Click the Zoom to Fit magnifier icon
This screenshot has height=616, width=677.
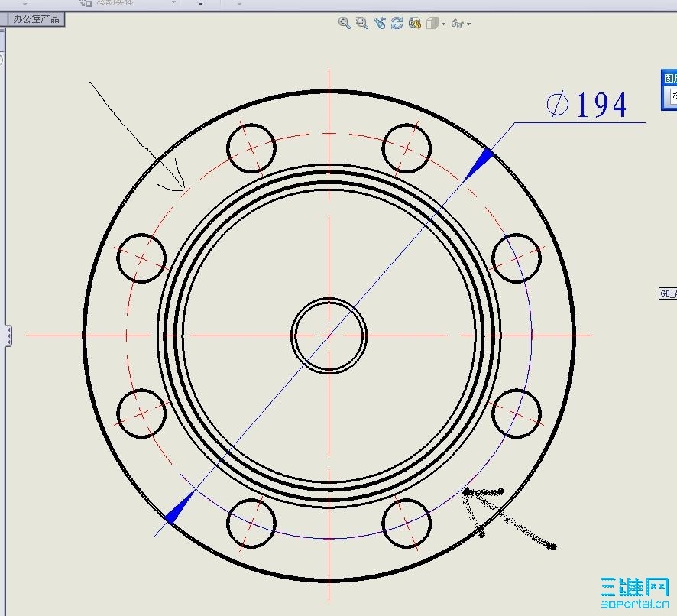pos(344,23)
